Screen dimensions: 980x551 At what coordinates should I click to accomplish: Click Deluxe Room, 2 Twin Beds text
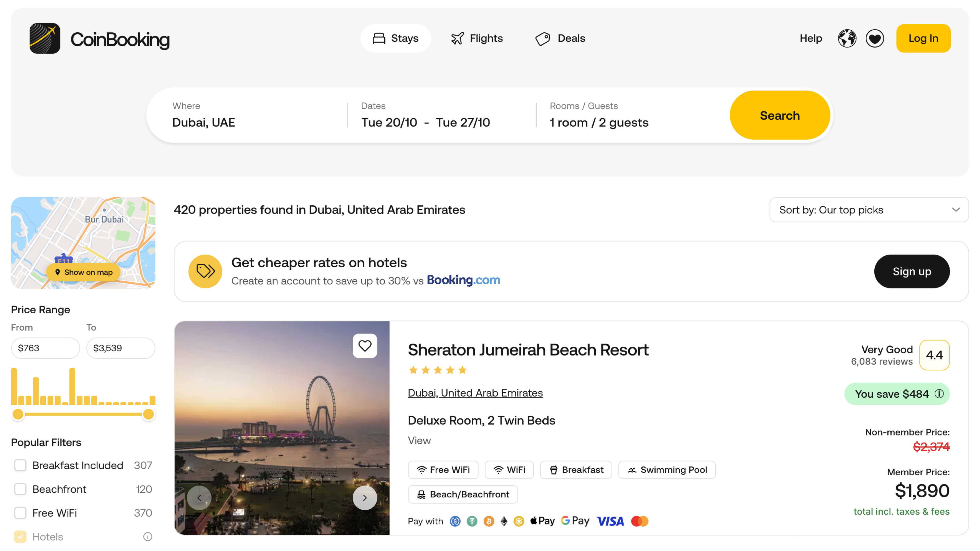(x=481, y=420)
